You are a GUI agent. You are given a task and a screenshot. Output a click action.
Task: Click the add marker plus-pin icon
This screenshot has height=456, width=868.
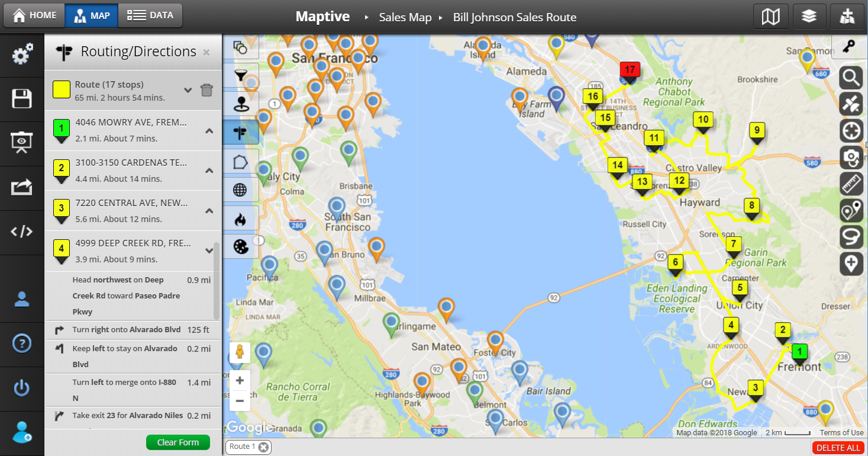851,264
